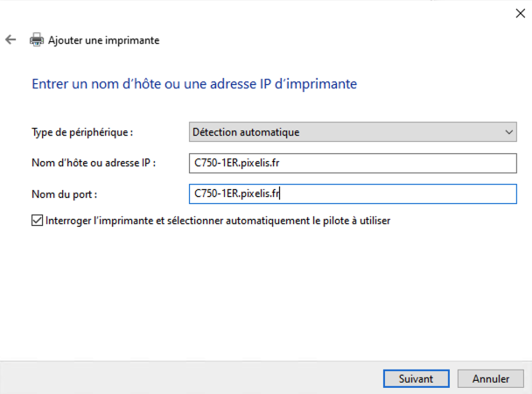The height and width of the screenshot is (394, 532).
Task: Click the blank area below the checkbox
Action: pos(262,289)
